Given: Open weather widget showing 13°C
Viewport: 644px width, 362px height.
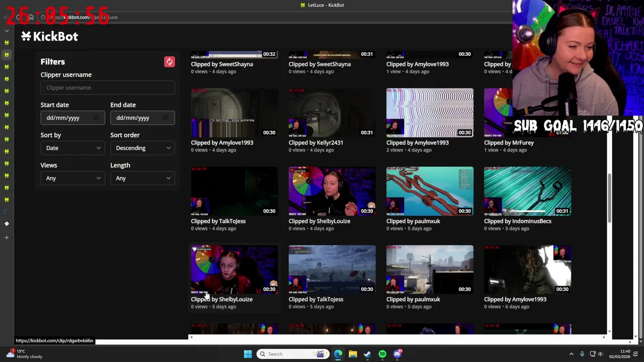Looking at the screenshot, I should 24,354.
